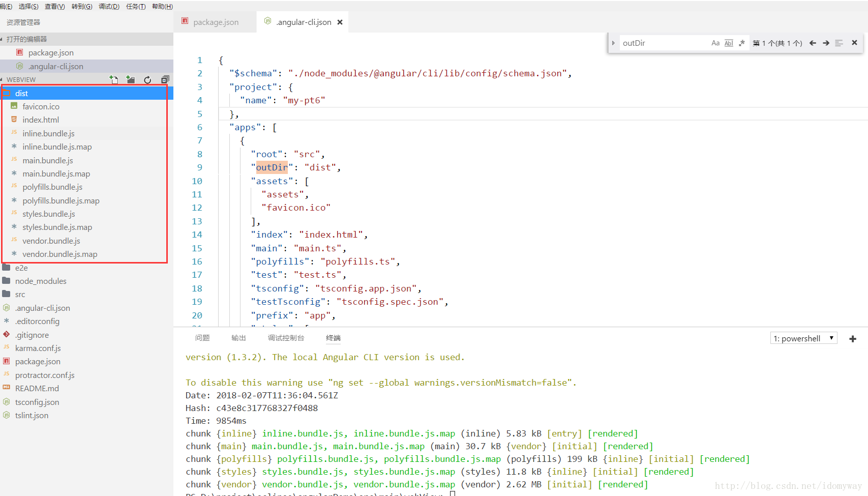This screenshot has width=868, height=496.
Task: Close the .angular-cli.json tab
Action: [x=340, y=22]
